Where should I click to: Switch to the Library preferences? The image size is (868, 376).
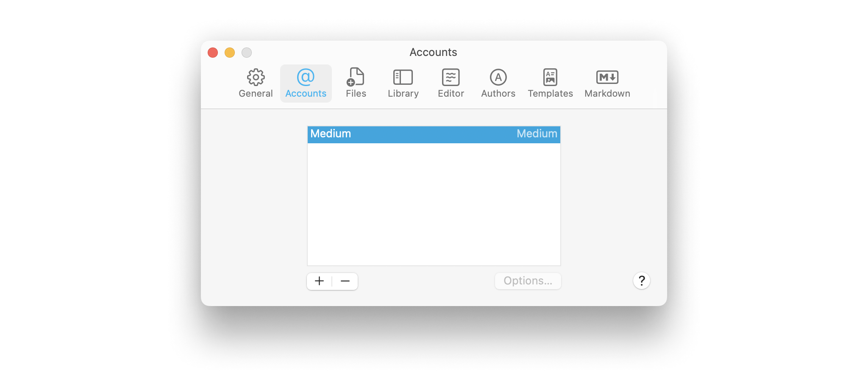[x=403, y=84]
